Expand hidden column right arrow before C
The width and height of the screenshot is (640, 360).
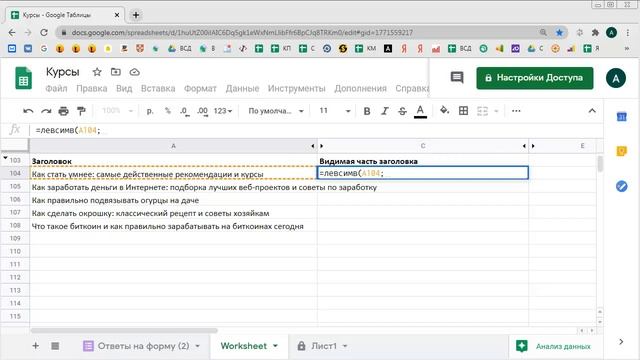tap(322, 146)
